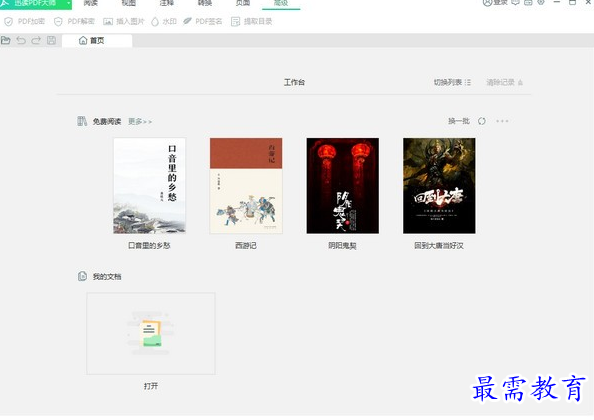The image size is (594, 420).
Task: Click the 更多>> link
Action: [x=140, y=122]
